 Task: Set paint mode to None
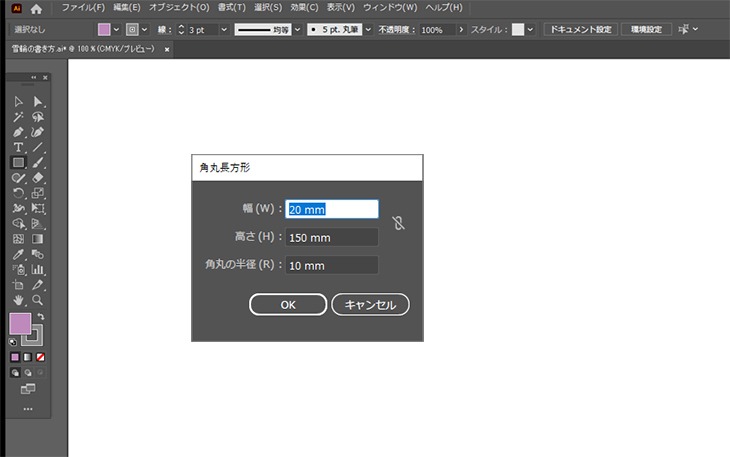(x=41, y=357)
